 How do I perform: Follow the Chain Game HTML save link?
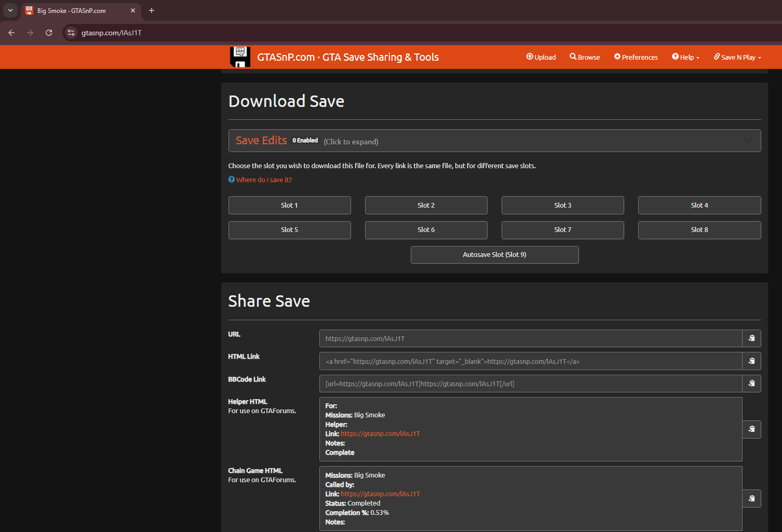[x=380, y=494]
